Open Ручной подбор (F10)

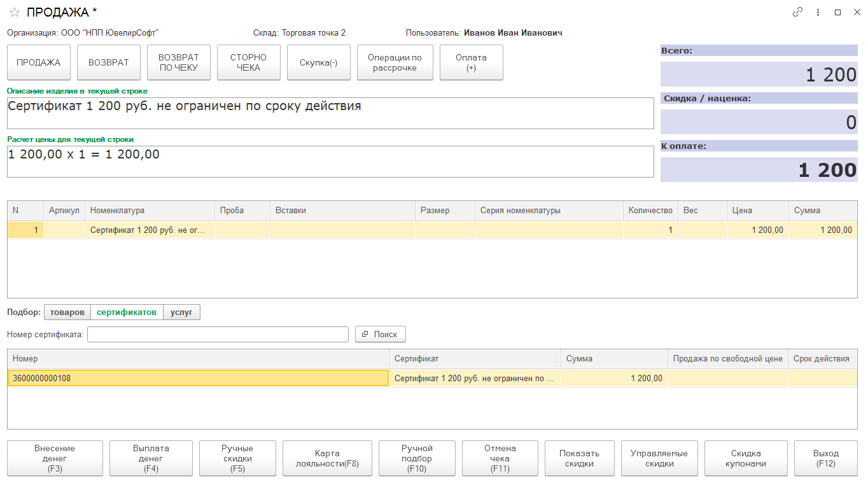pyautogui.click(x=417, y=458)
